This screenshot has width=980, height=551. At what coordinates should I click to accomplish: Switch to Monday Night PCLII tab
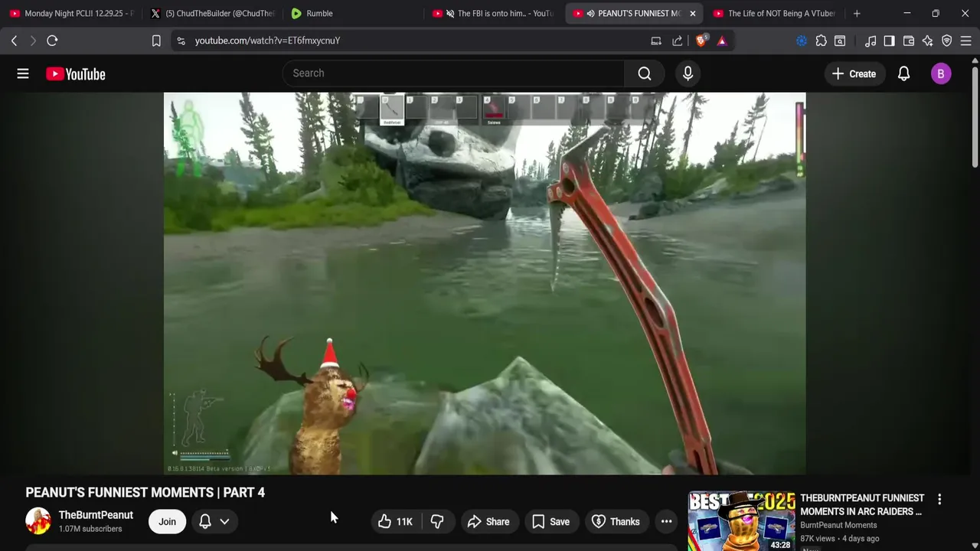[x=70, y=13]
